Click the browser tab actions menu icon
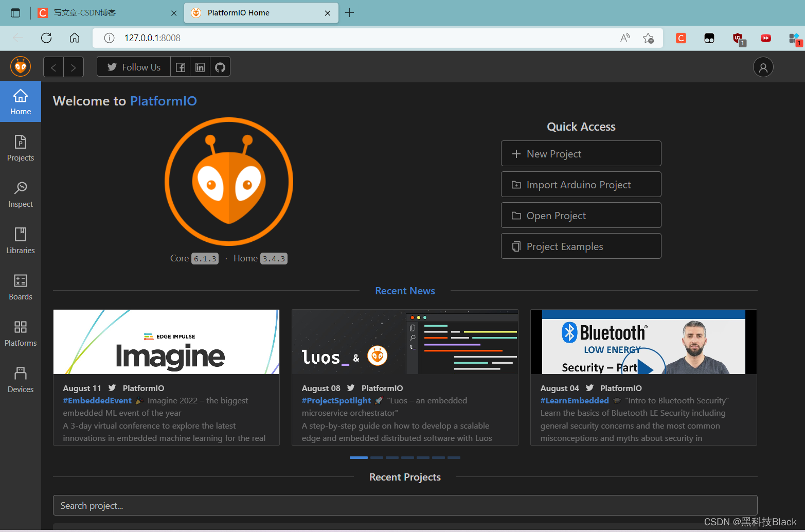The height and width of the screenshot is (532, 805). (x=15, y=13)
